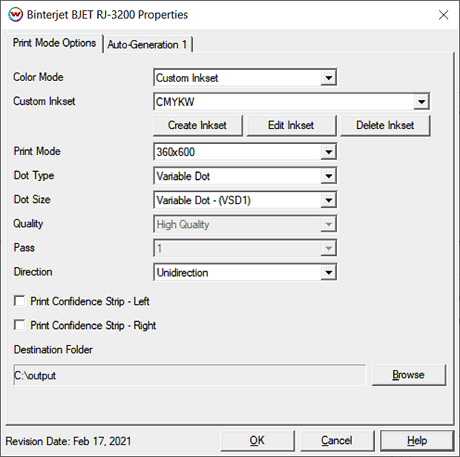Switch to the Auto-Generation 1 tab

(x=147, y=44)
